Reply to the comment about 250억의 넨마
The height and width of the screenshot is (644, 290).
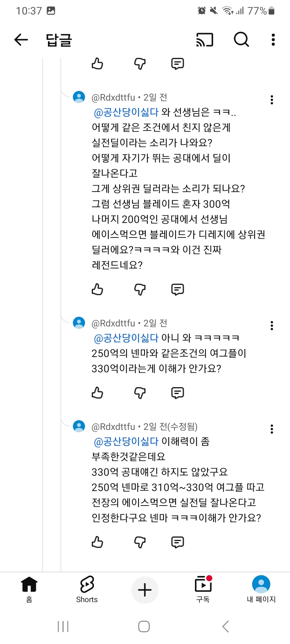177,393
